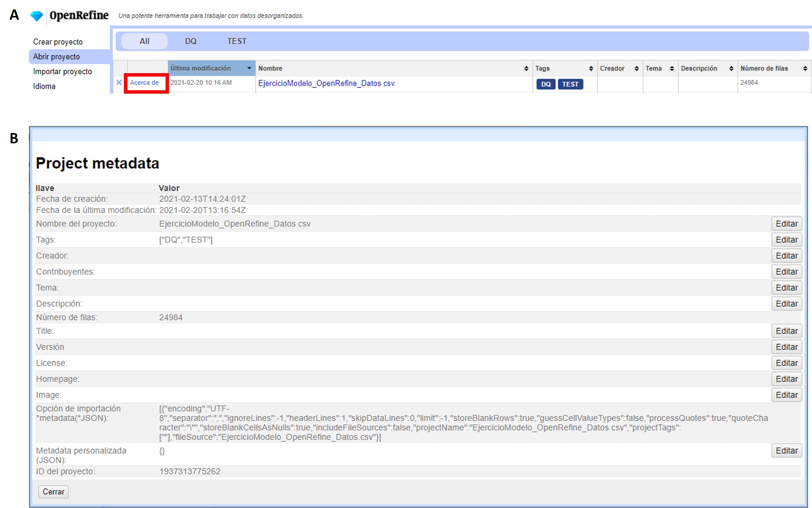Click date cell 2021-02-20 10:16 AM
The image size is (812, 508).
click(x=201, y=82)
